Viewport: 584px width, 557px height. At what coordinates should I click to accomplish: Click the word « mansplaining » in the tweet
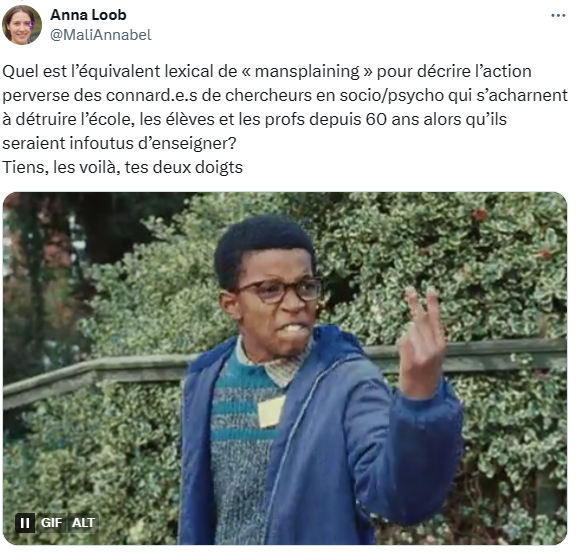coord(307,71)
